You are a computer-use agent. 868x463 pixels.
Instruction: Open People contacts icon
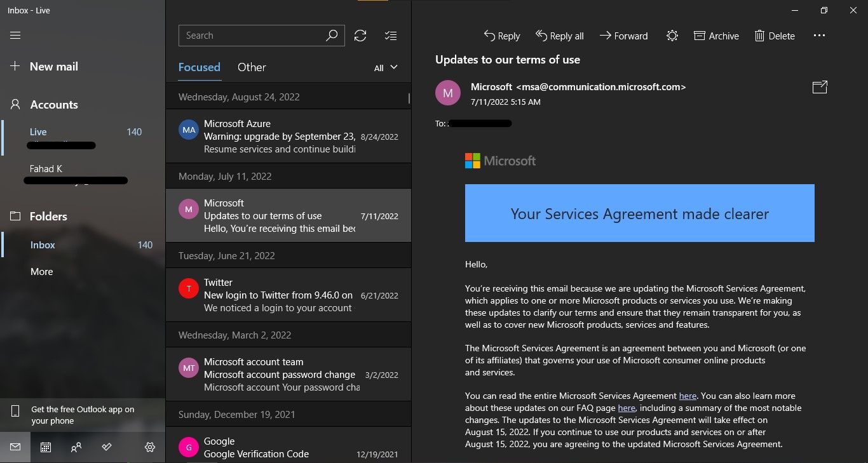tap(76, 447)
